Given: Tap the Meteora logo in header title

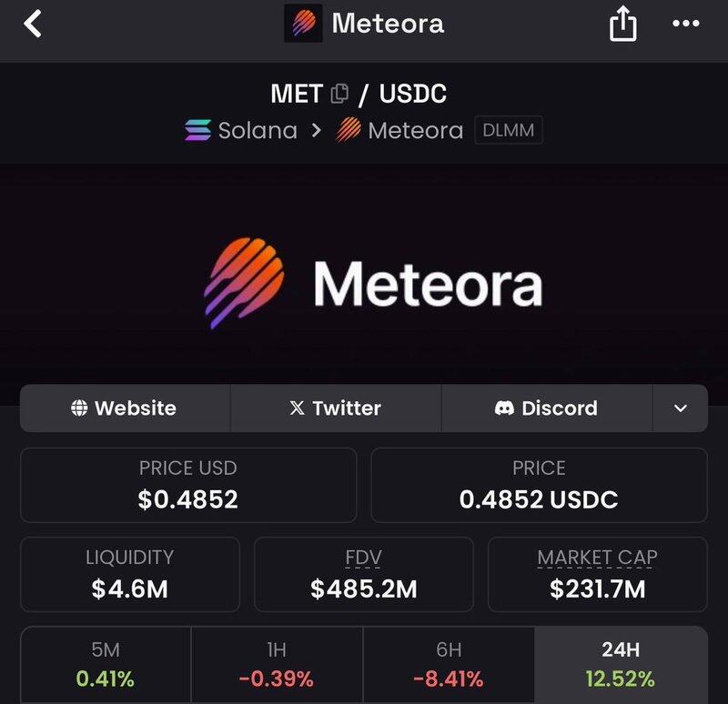Looking at the screenshot, I should [x=303, y=24].
